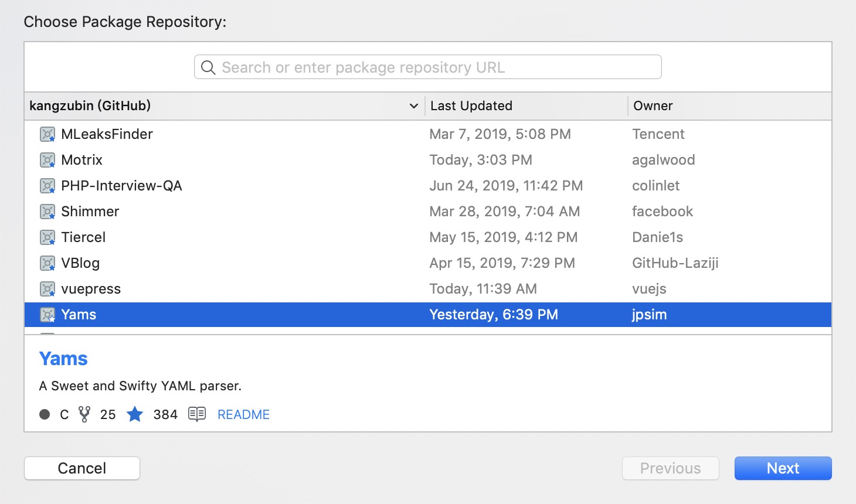This screenshot has width=856, height=504.
Task: Click owner jpsim
Action: 649,315
